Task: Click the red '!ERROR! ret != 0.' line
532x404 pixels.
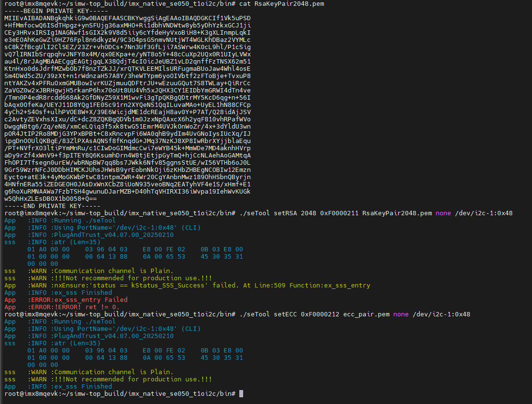Action: 62,307
